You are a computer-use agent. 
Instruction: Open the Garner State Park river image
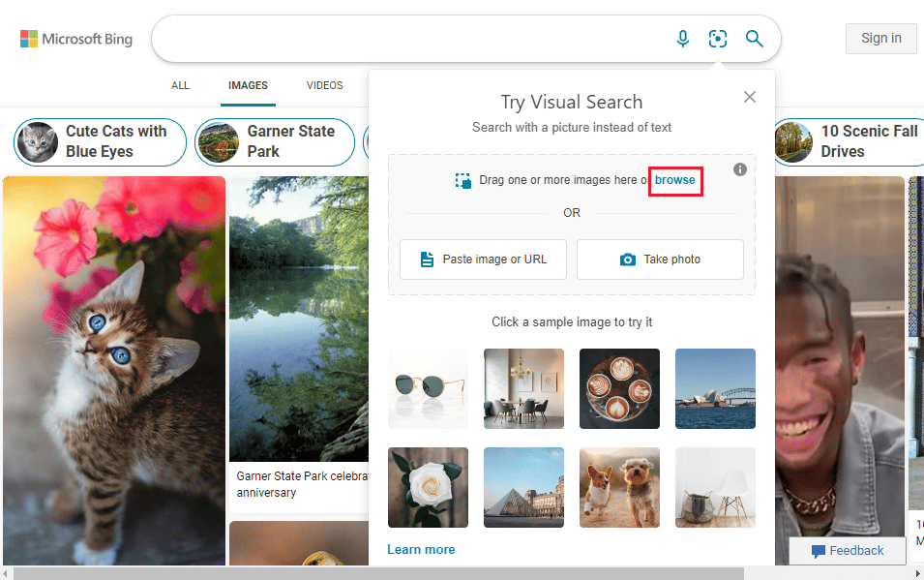[x=299, y=319]
